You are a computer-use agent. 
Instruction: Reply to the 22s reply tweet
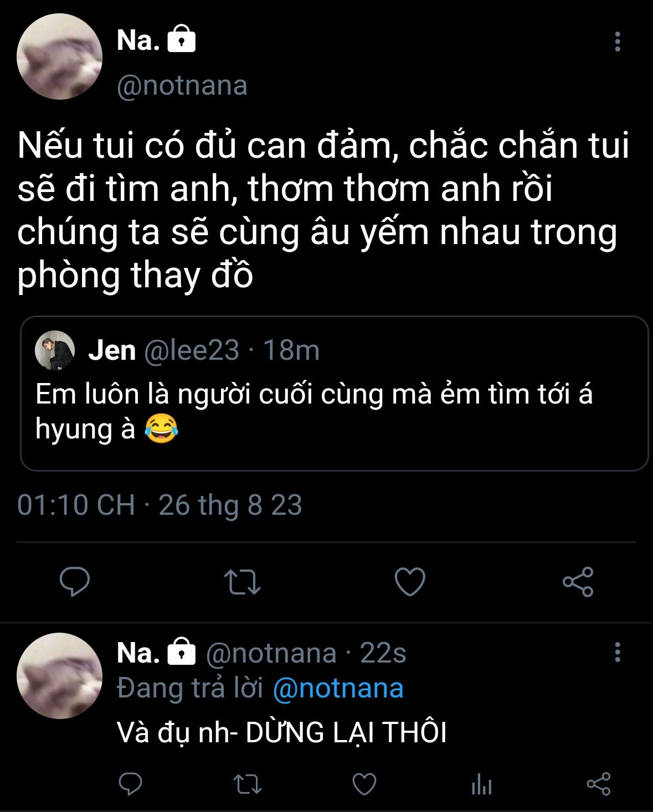[x=131, y=784]
